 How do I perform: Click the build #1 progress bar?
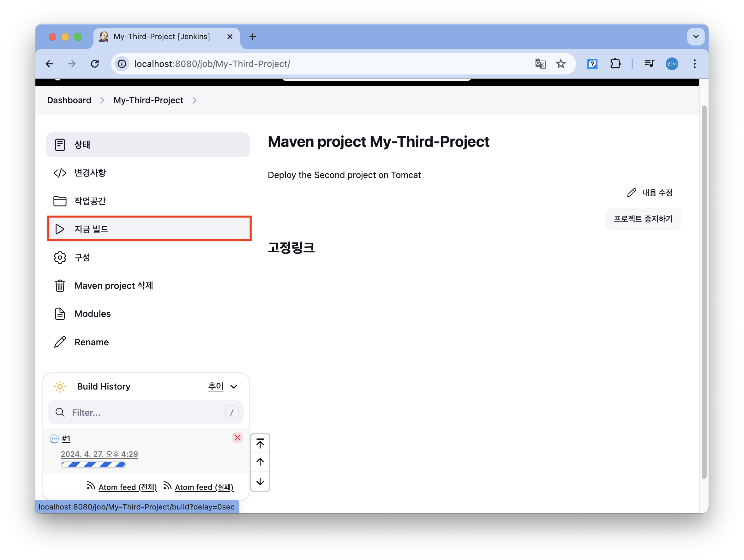tap(93, 465)
